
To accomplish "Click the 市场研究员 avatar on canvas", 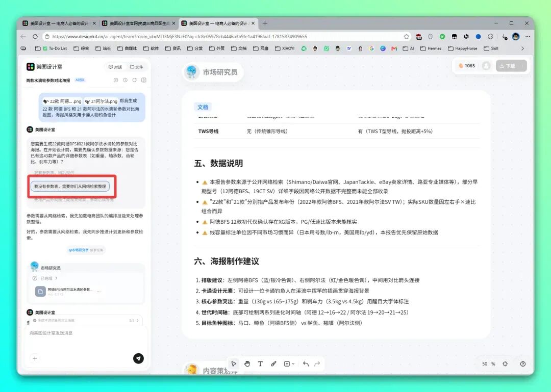I will tap(191, 72).
